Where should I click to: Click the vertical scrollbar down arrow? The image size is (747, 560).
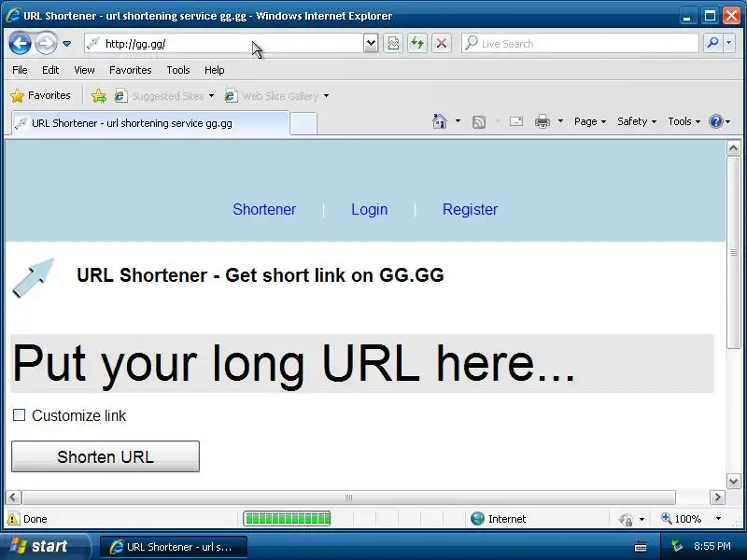point(733,481)
